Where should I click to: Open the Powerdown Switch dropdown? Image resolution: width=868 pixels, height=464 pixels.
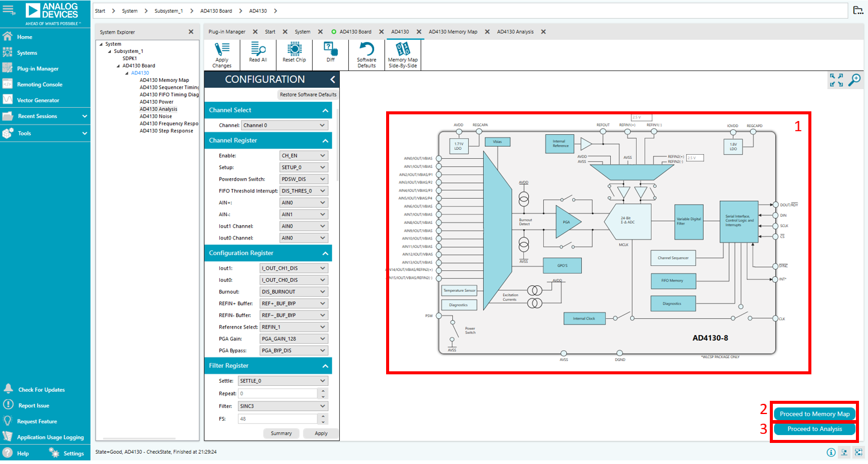304,179
